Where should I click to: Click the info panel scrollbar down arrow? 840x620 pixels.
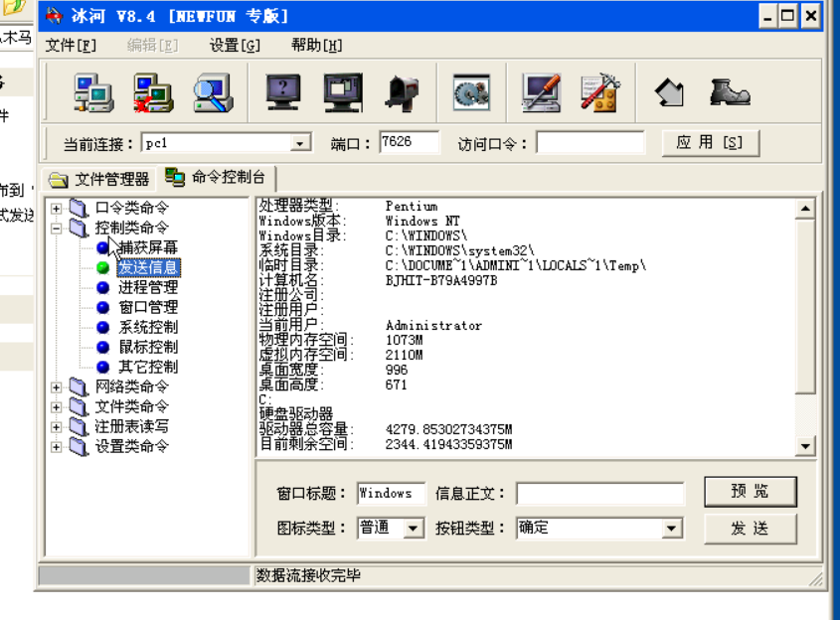tap(805, 445)
